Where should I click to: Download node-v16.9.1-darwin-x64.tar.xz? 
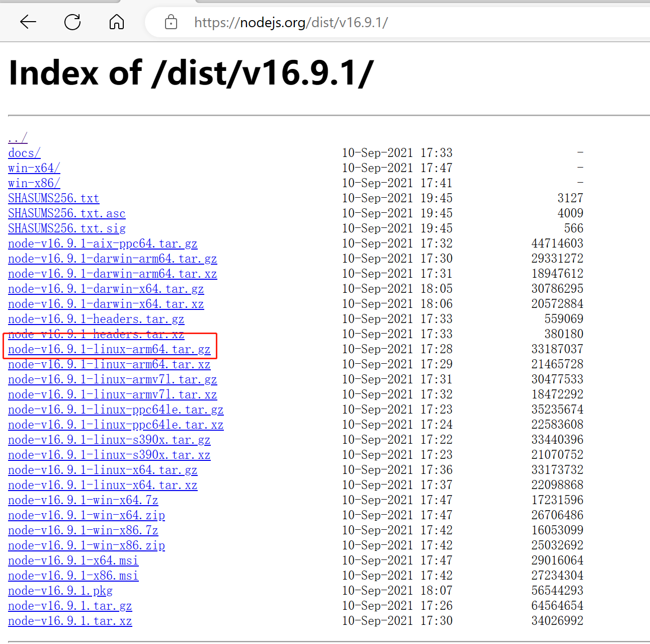(x=106, y=304)
